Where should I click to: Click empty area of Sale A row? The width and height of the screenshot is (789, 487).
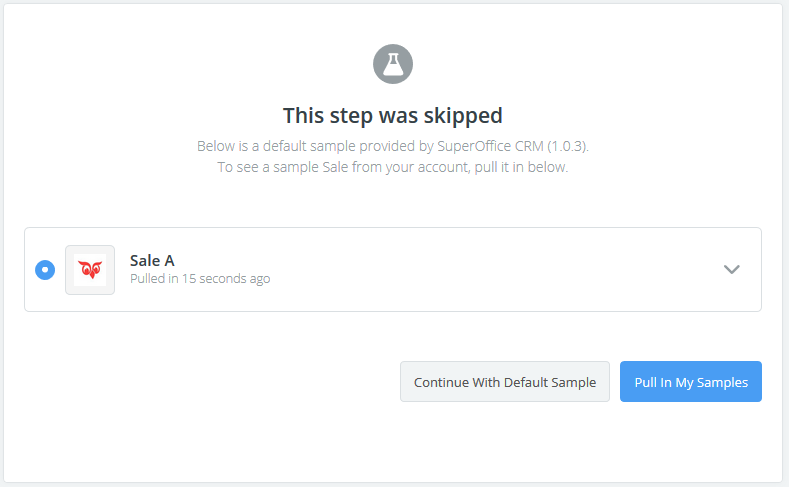(x=500, y=269)
